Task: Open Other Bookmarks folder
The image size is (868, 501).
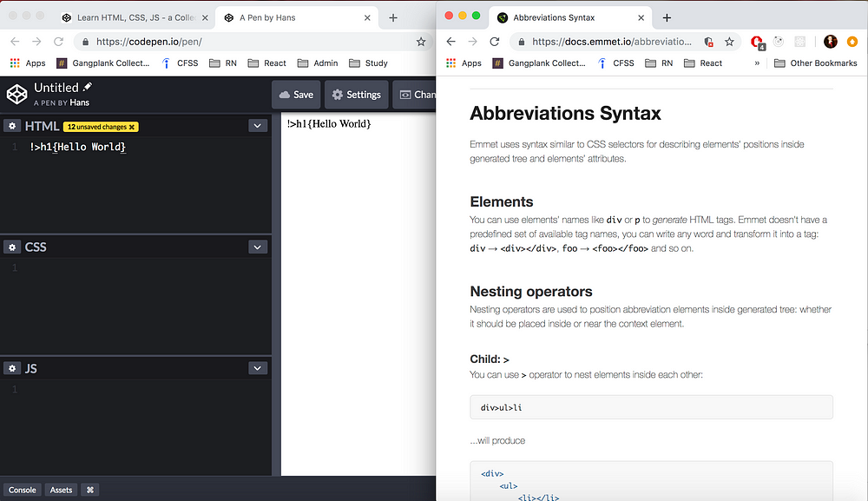Action: click(x=815, y=63)
